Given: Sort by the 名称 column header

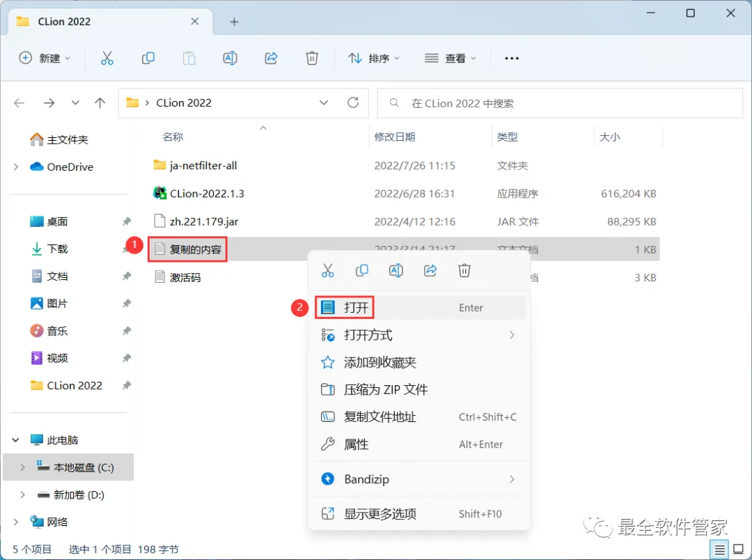Looking at the screenshot, I should [173, 137].
